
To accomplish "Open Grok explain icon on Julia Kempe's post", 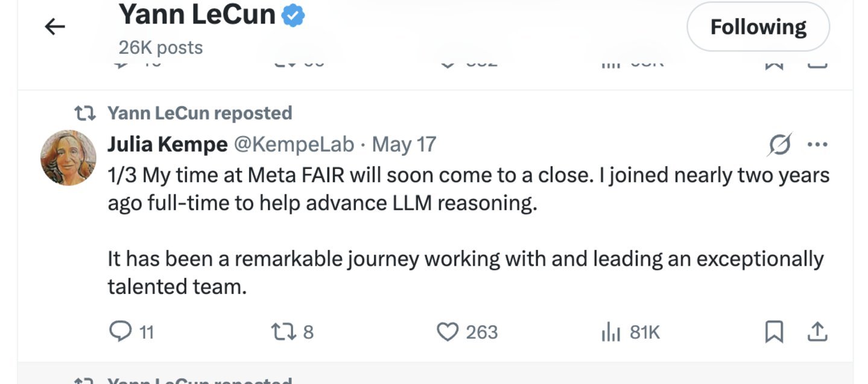I will click(x=780, y=144).
